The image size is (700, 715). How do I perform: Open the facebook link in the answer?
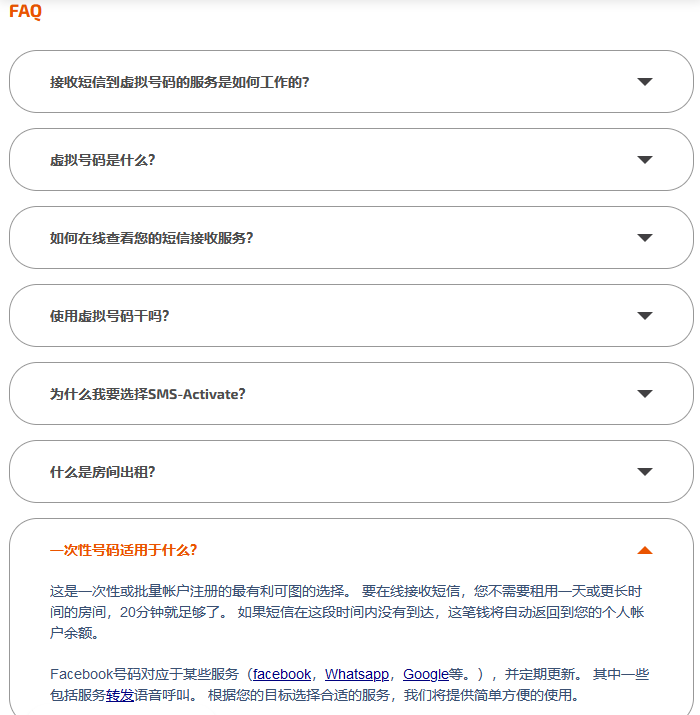click(x=282, y=675)
